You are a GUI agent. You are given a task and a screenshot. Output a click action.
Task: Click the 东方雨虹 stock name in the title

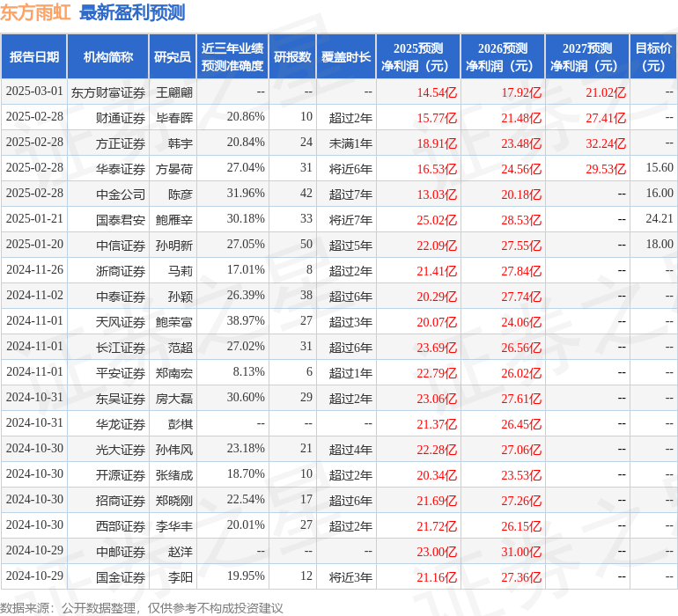tap(36, 12)
